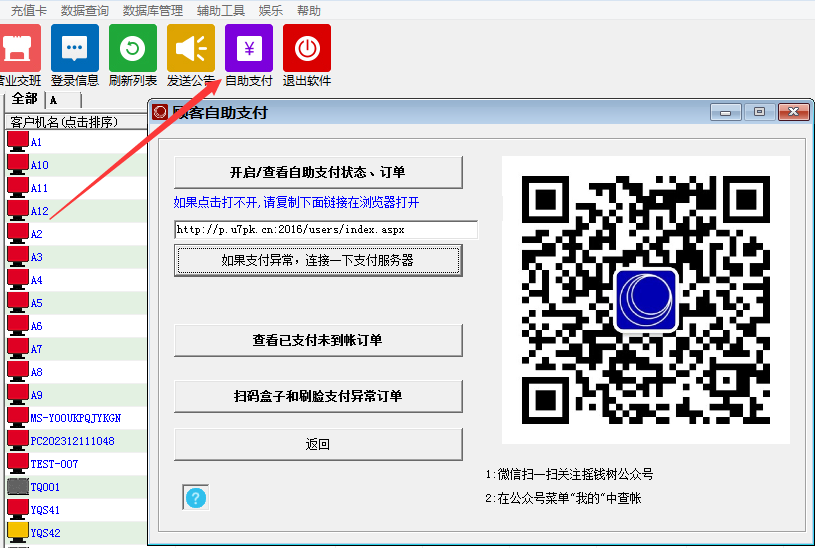Viewport: 815px width, 548px height.
Task: Click the payment URL text field
Action: pyautogui.click(x=326, y=229)
